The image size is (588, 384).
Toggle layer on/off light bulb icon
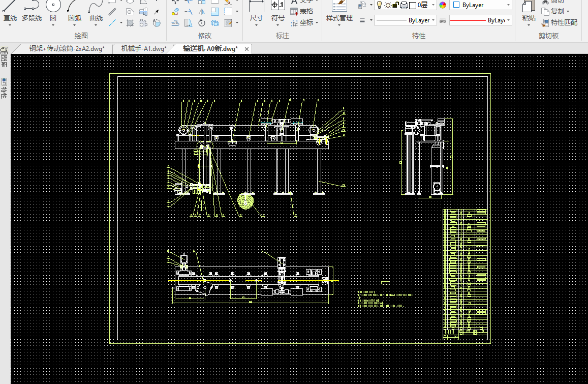[x=379, y=5]
